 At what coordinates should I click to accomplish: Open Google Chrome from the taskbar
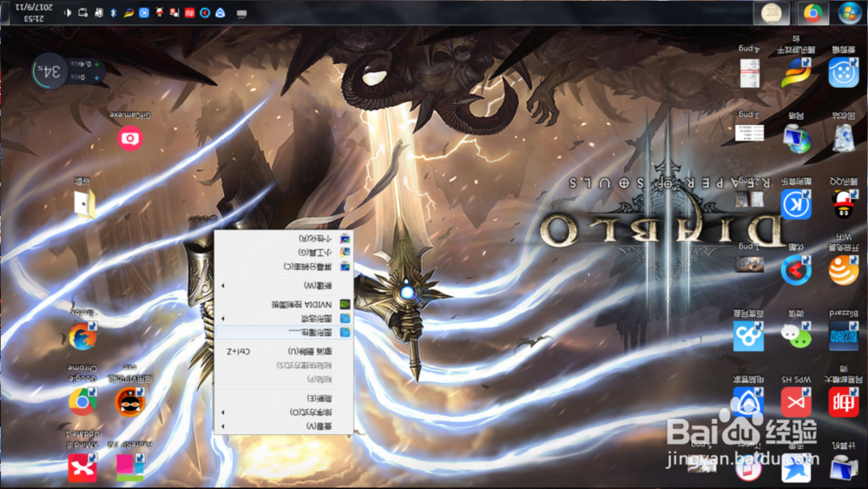[812, 13]
